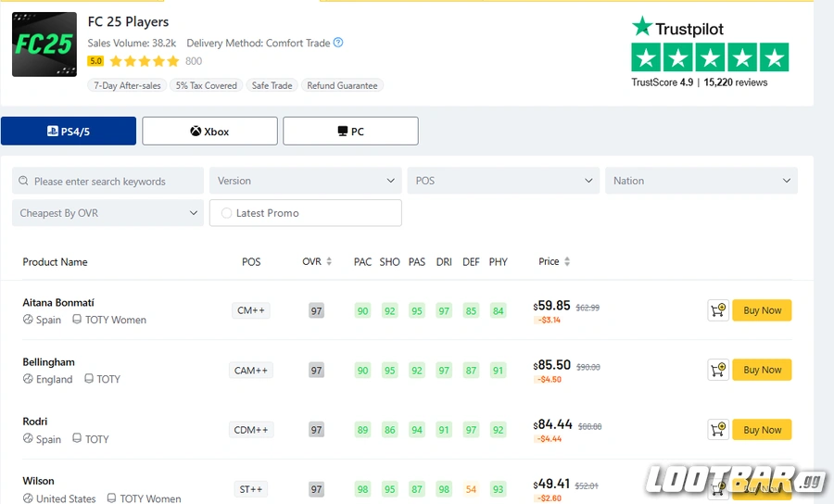Click the search keywords input field
The height and width of the screenshot is (504, 834).
[108, 181]
